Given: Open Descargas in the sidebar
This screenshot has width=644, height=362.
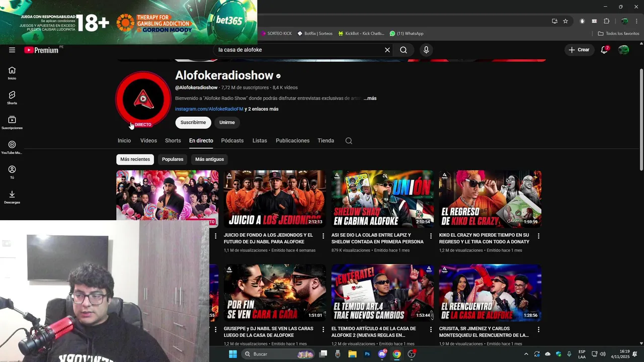Looking at the screenshot, I should coord(12,197).
